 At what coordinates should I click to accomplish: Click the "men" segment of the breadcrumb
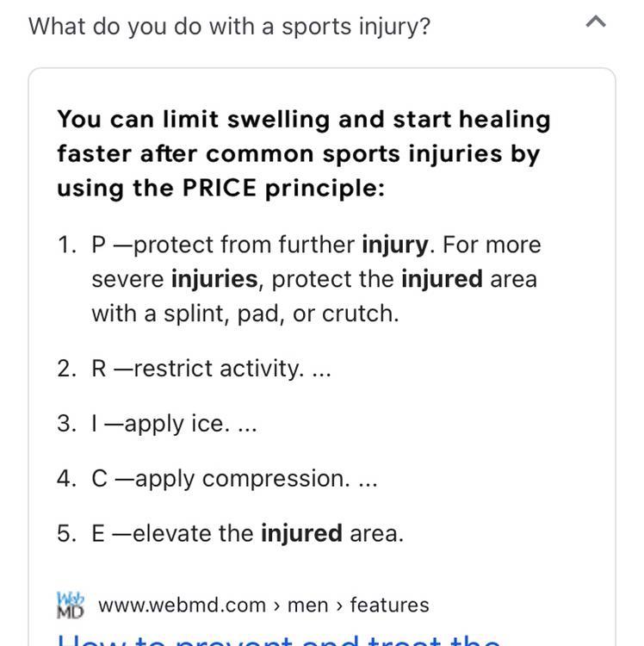click(307, 606)
